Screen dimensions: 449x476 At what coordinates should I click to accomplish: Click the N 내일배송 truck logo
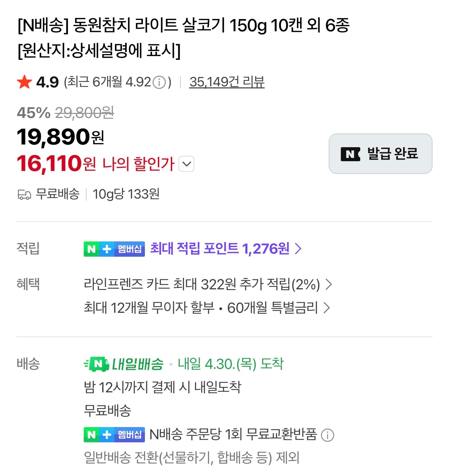point(97,364)
